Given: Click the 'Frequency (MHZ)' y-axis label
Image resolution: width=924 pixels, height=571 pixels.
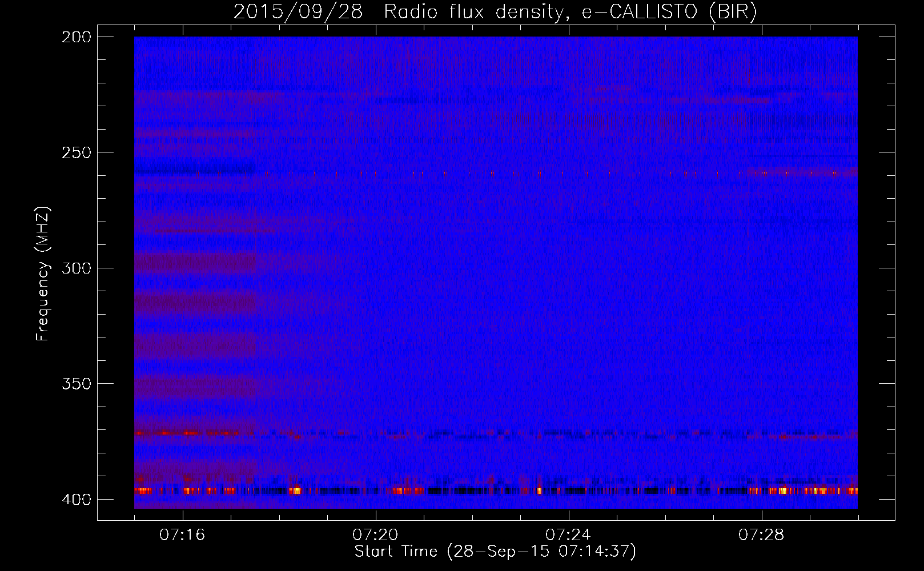Looking at the screenshot, I should coord(43,274).
